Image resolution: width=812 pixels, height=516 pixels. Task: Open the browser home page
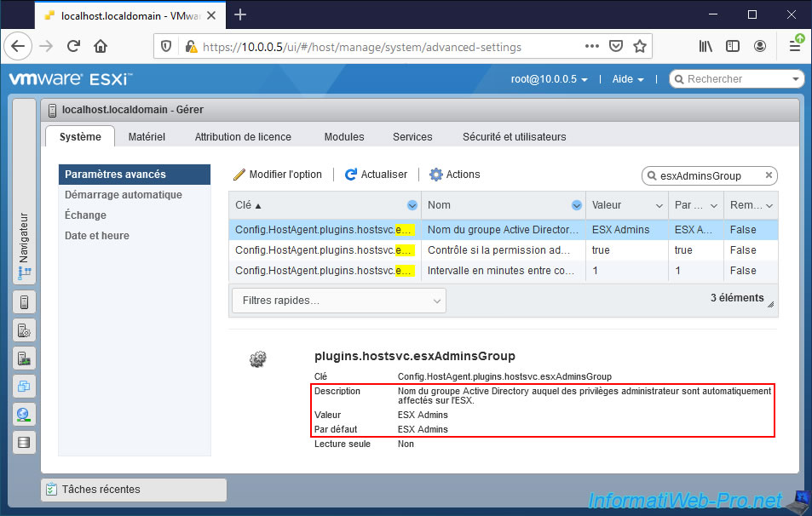coord(101,47)
